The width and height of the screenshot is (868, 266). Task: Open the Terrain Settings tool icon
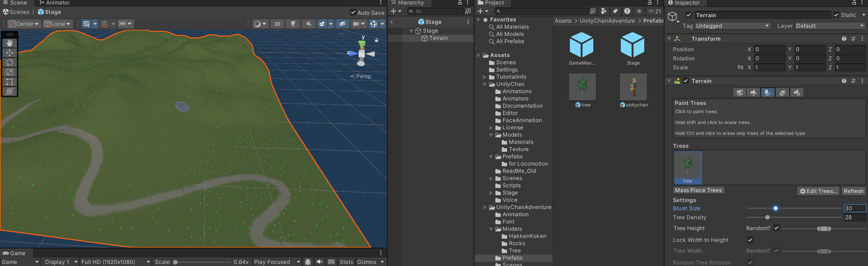797,92
